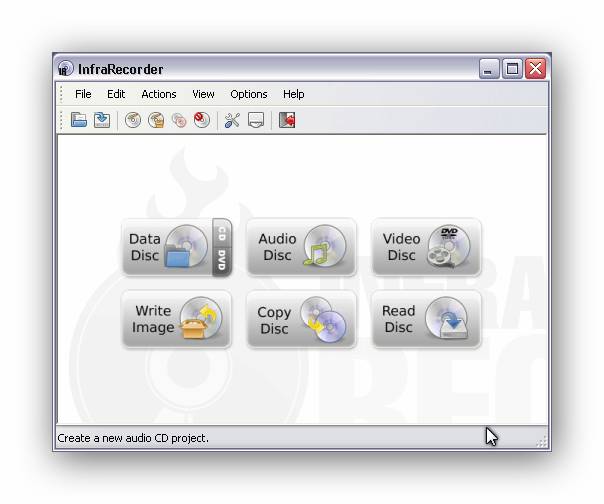Click the InfraRecorder title bar app icon

click(65, 69)
